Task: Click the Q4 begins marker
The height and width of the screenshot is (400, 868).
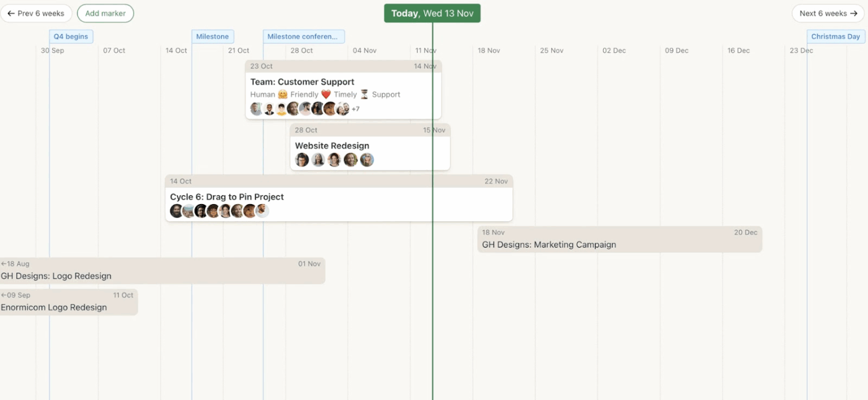Action: pyautogui.click(x=71, y=36)
